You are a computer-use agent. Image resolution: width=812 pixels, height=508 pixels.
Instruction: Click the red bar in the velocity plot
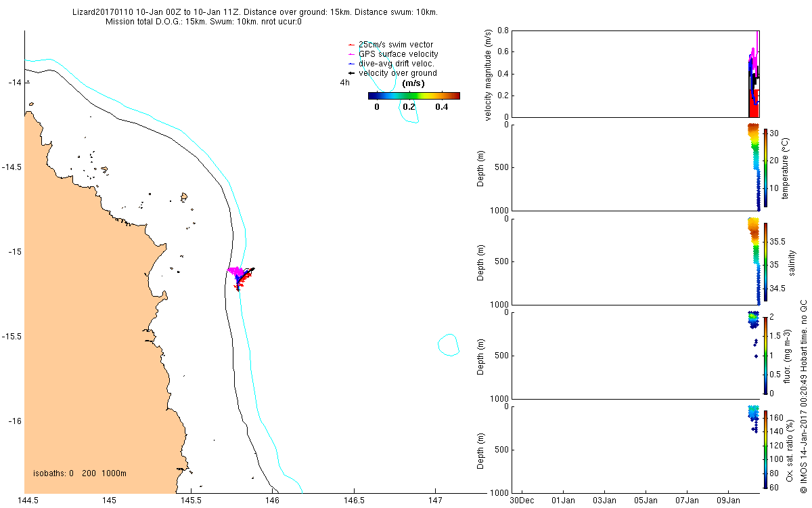pyautogui.click(x=754, y=103)
